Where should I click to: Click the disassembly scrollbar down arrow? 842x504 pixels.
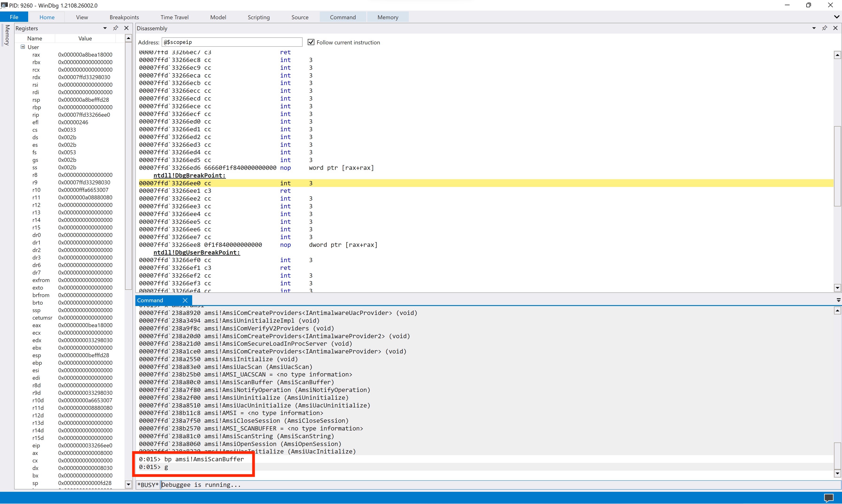point(837,288)
